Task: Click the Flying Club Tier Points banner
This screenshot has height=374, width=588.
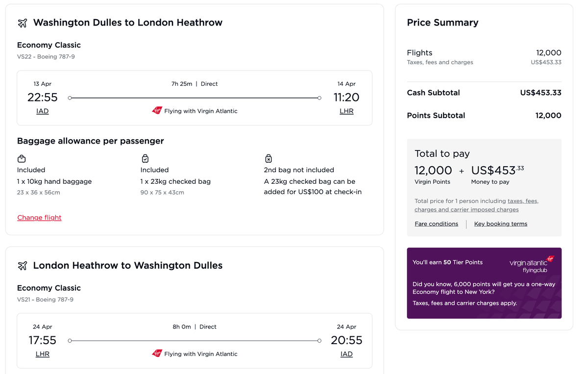Action: pyautogui.click(x=484, y=283)
